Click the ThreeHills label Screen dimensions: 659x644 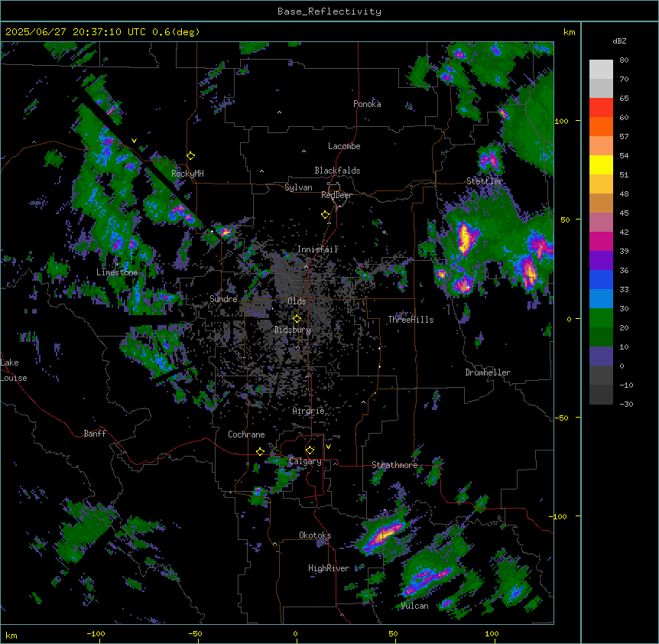(x=411, y=320)
